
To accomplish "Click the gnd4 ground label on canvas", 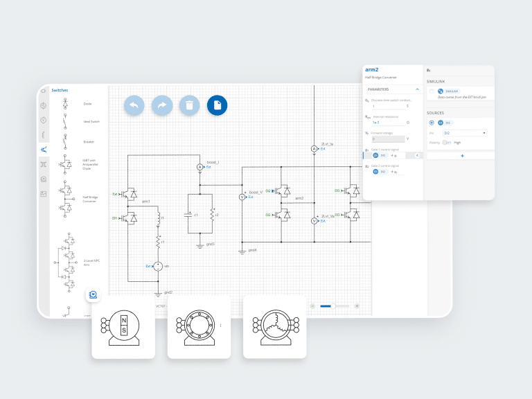I will coord(252,250).
